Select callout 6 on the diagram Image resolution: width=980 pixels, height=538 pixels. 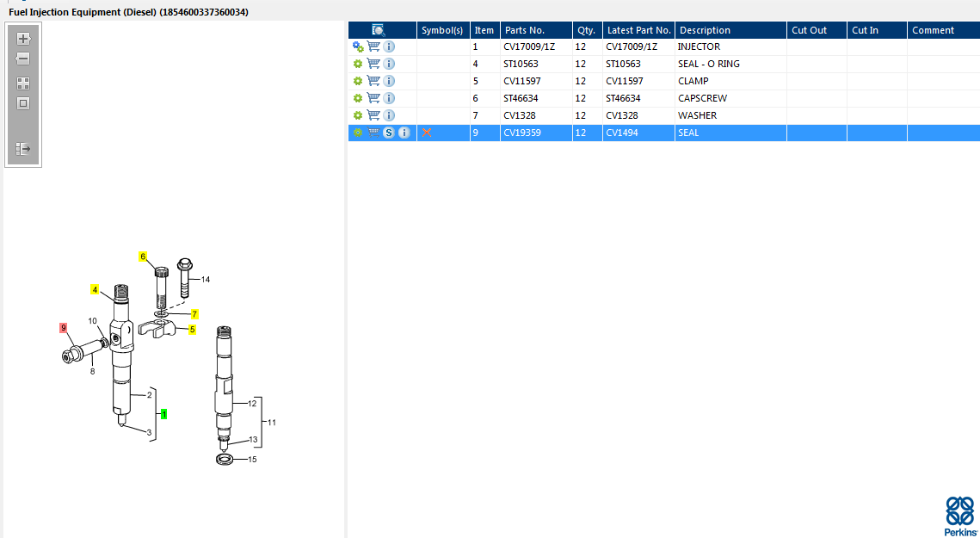pyautogui.click(x=143, y=257)
